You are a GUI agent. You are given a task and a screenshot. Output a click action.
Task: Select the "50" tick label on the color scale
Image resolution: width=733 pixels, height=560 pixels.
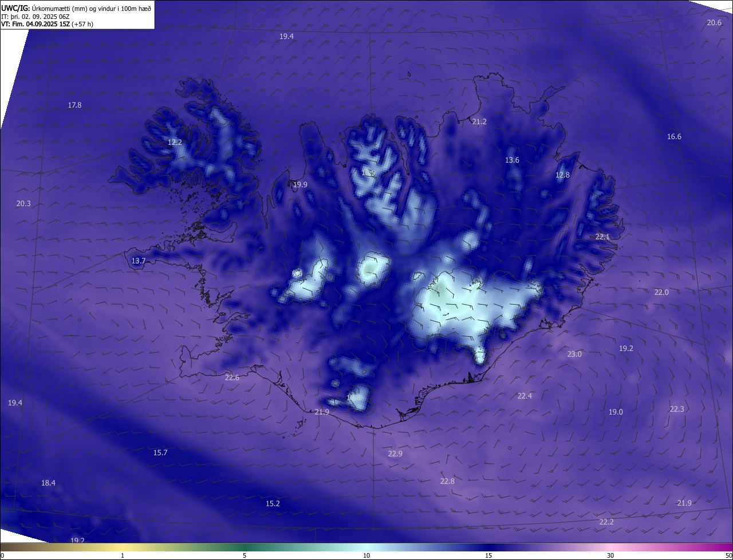(728, 555)
